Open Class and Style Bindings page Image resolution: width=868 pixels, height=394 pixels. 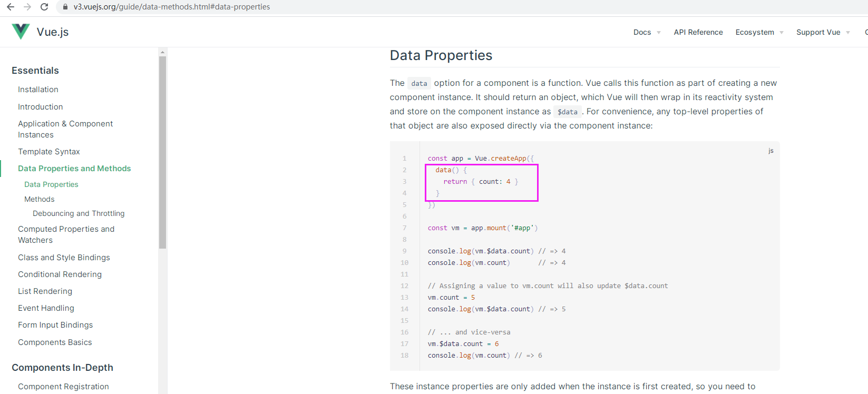click(64, 258)
